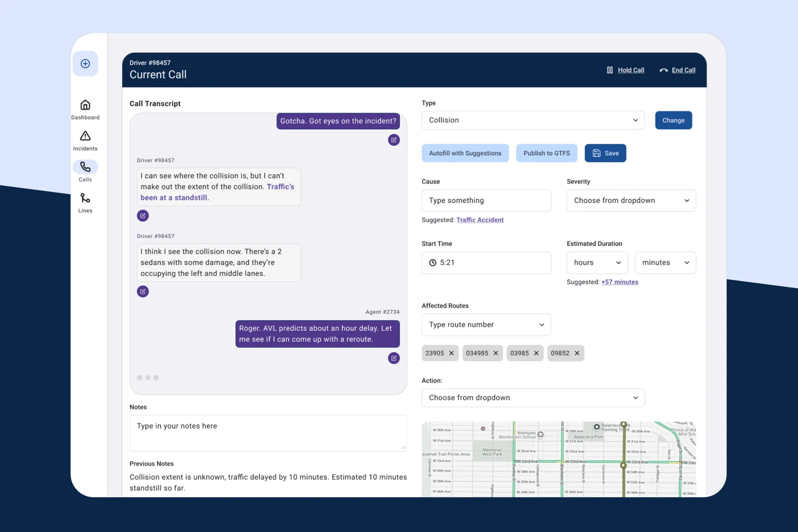Select the Calls phone icon
The width and height of the screenshot is (798, 532).
tap(85, 167)
